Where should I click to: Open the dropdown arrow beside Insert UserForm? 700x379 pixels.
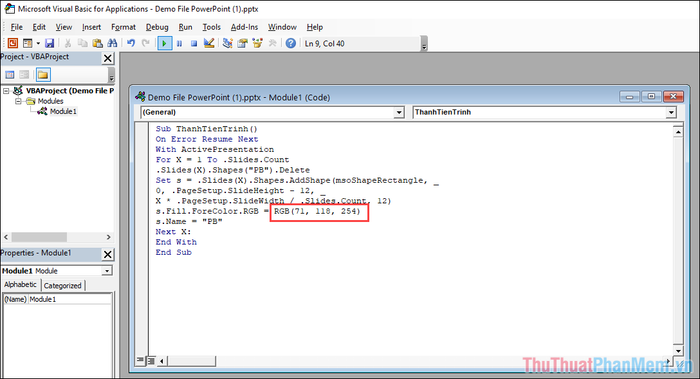[x=38, y=43]
